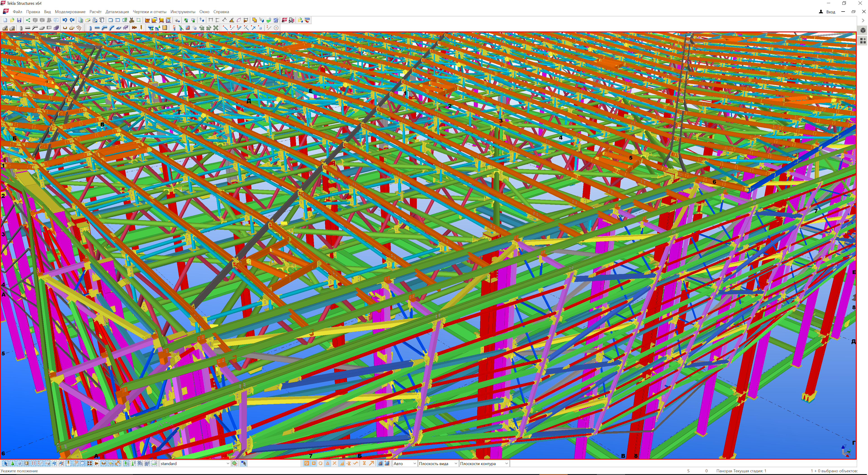
Task: Click the Save model icon
Action: click(x=19, y=20)
